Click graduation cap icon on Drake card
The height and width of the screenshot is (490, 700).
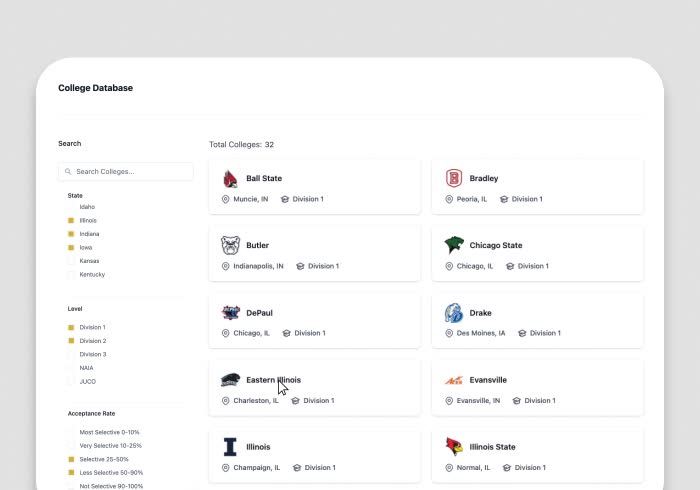pos(522,333)
